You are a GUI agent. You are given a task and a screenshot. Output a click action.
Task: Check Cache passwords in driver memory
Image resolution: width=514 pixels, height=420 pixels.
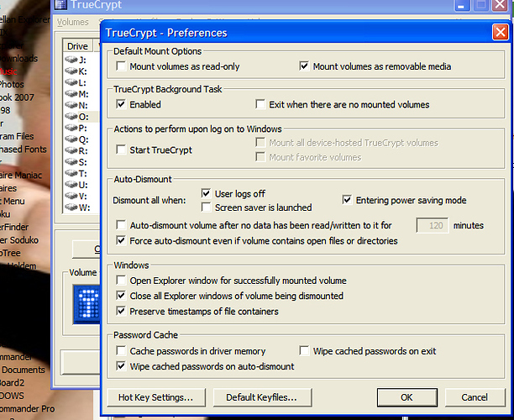pos(121,351)
